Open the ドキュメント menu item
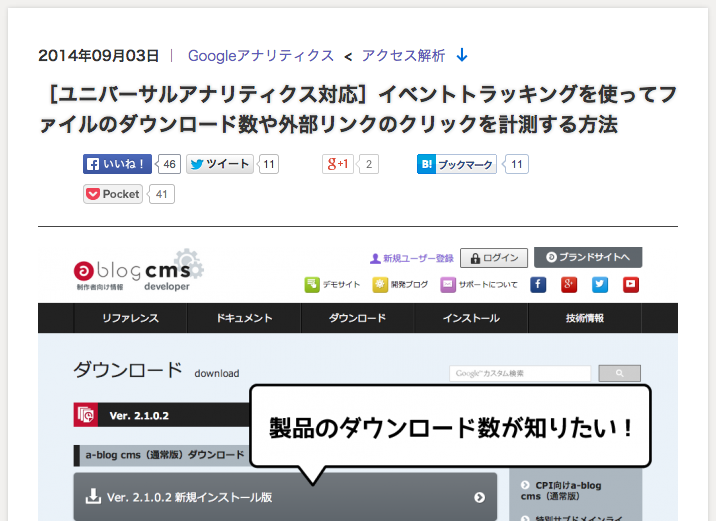This screenshot has width=716, height=521. (244, 318)
